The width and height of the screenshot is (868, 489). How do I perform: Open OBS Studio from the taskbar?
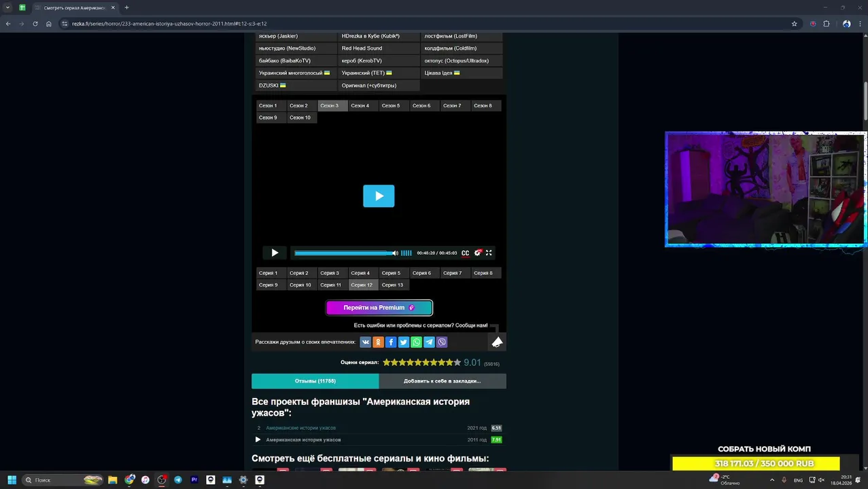coord(162,479)
